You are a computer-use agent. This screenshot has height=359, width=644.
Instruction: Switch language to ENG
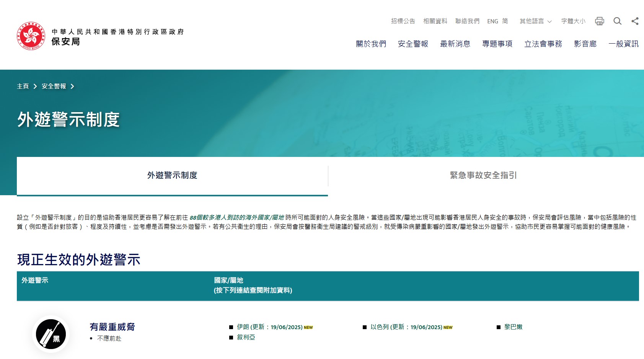(492, 21)
